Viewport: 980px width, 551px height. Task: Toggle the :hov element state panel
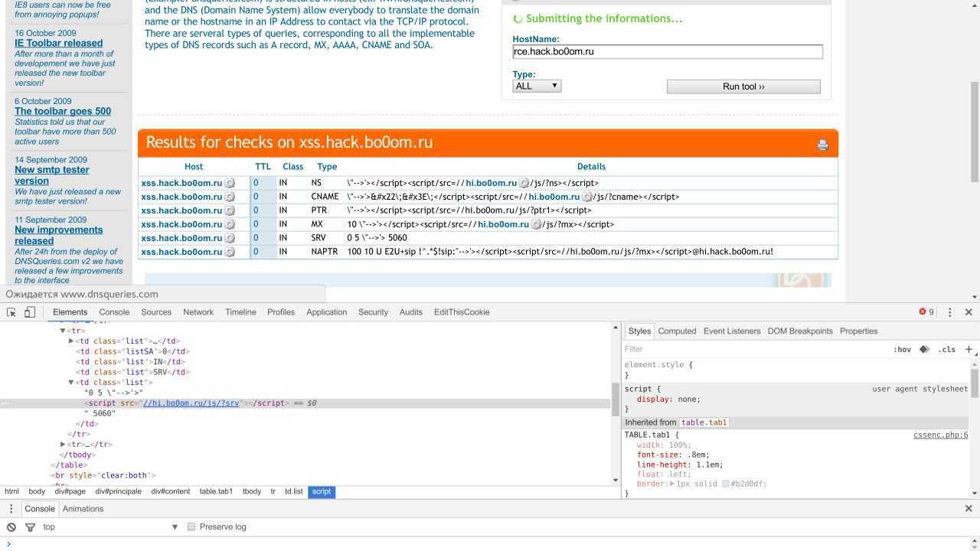(902, 350)
